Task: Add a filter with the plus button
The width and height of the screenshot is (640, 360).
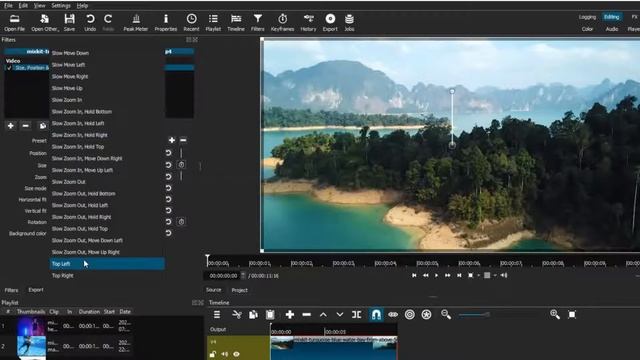Action: pos(11,126)
